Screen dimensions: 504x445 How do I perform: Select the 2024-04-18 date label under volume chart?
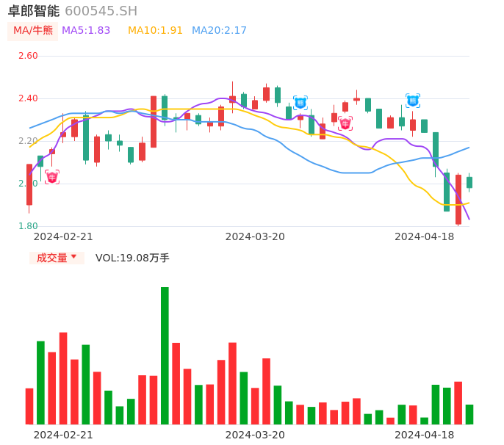424,435
